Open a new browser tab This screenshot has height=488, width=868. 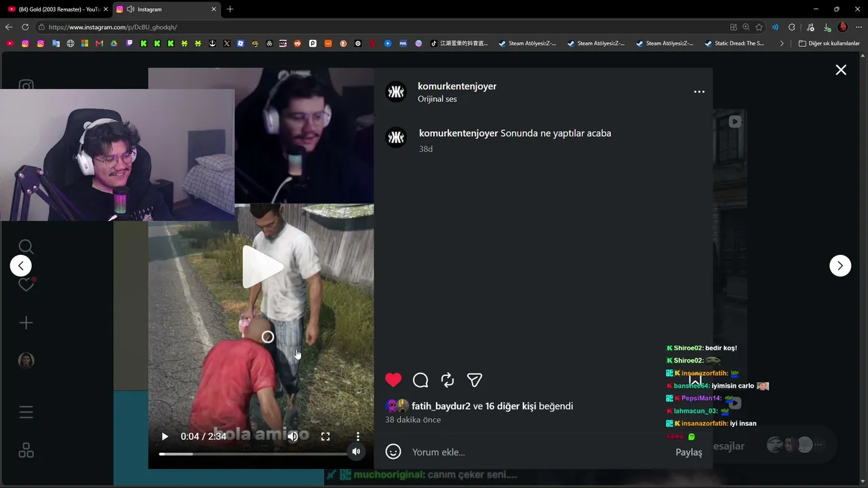point(230,9)
